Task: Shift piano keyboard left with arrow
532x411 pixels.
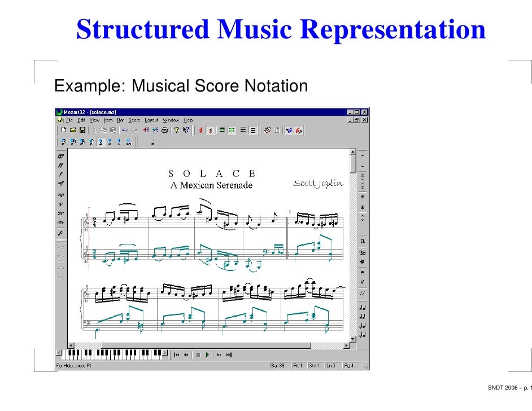Action: point(59,353)
